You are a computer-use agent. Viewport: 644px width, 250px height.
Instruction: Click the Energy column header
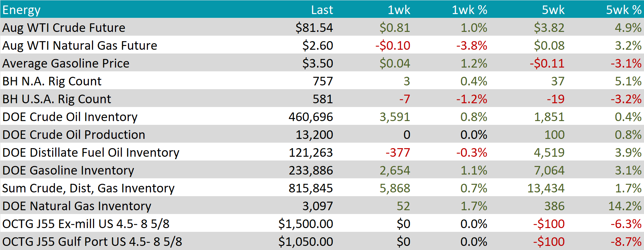coord(21,10)
